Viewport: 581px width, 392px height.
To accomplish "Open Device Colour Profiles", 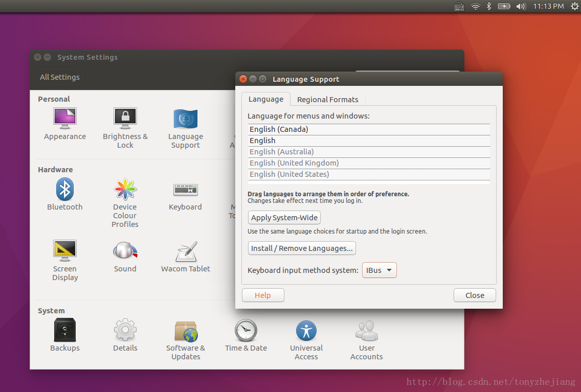I will point(125,203).
